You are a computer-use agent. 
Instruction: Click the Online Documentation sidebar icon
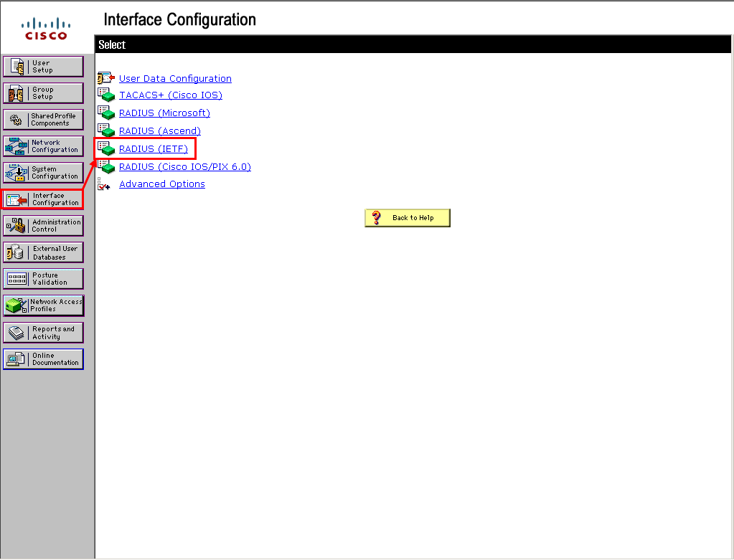click(16, 359)
